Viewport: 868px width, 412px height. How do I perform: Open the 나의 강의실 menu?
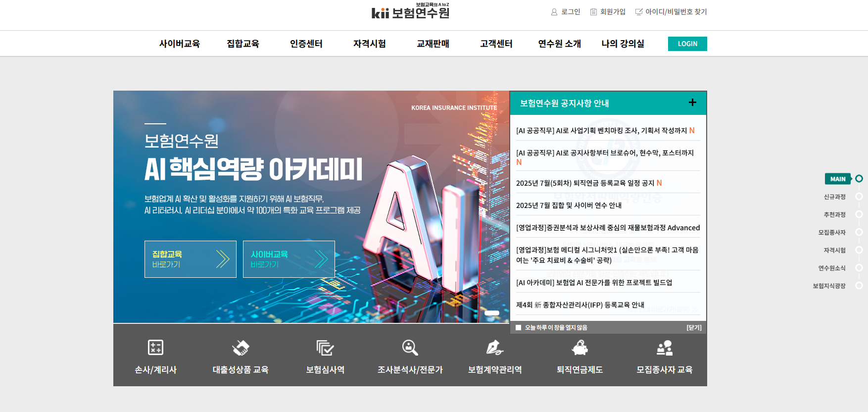[623, 44]
